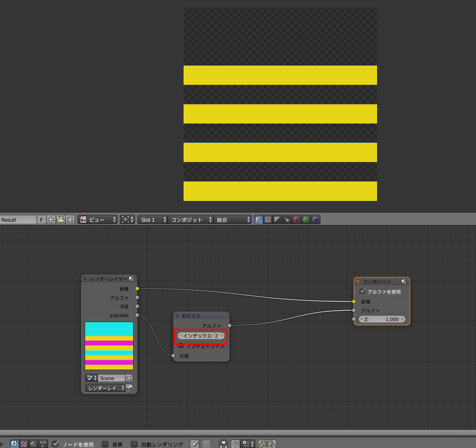476x448 pixels.
Task: Open the snap element type dropdown
Action: point(248,444)
